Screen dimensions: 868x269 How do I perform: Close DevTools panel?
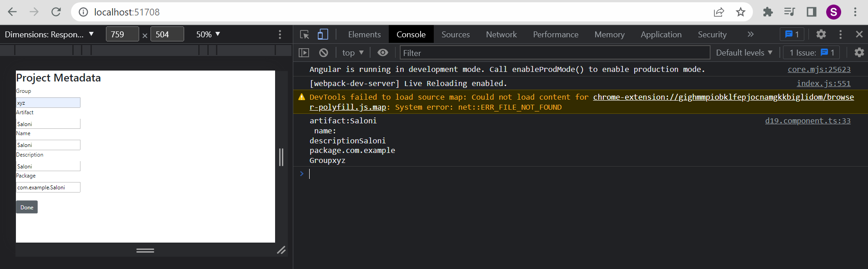[x=859, y=34]
